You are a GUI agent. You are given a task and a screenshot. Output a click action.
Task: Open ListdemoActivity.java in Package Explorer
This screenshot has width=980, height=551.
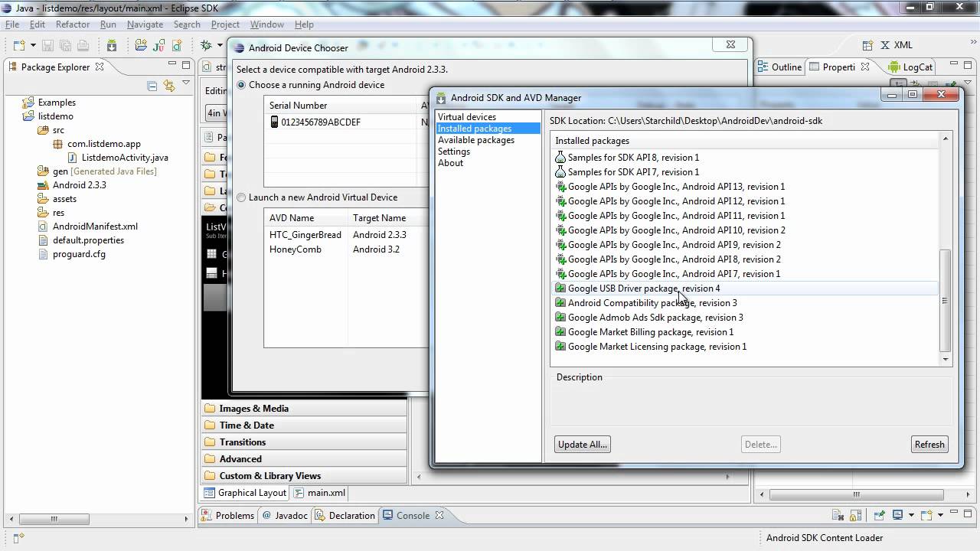(118, 158)
